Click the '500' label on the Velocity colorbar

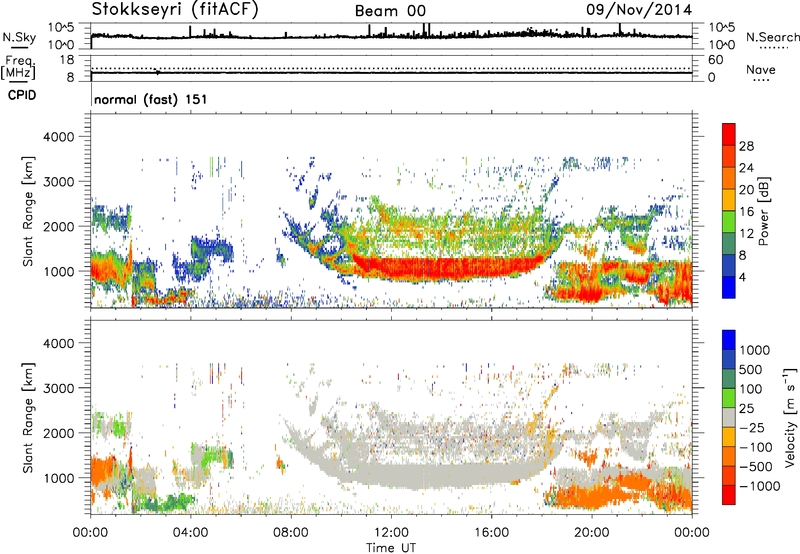[751, 369]
